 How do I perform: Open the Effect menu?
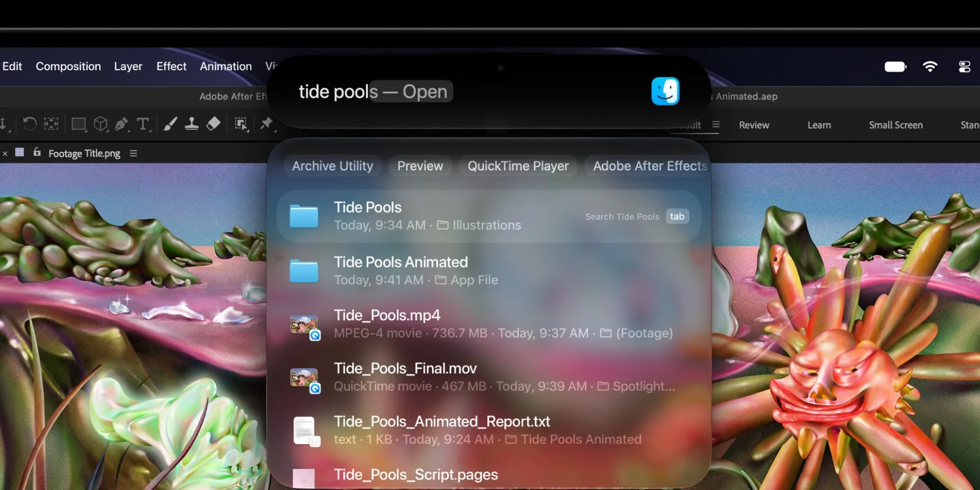coord(171,66)
